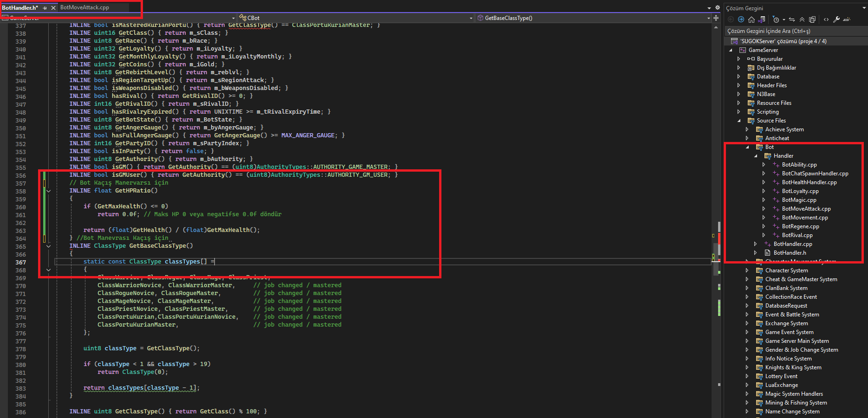Collapse the Handler folder

click(x=756, y=156)
